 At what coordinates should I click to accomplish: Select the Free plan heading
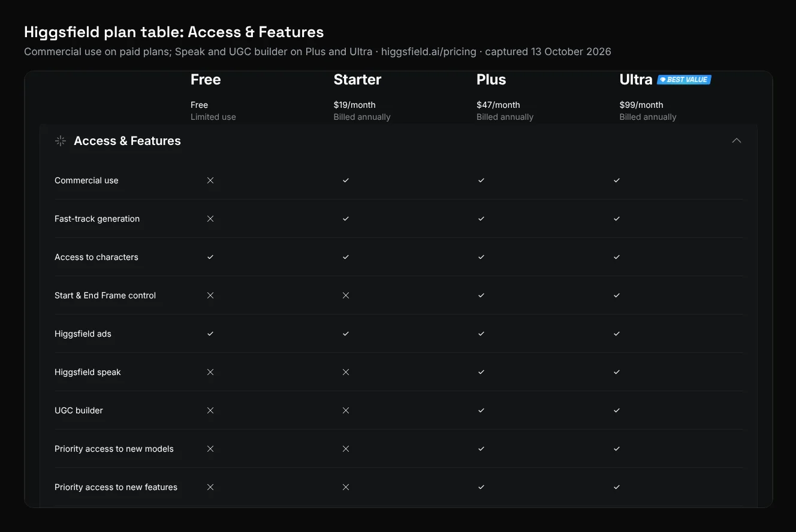tap(206, 80)
